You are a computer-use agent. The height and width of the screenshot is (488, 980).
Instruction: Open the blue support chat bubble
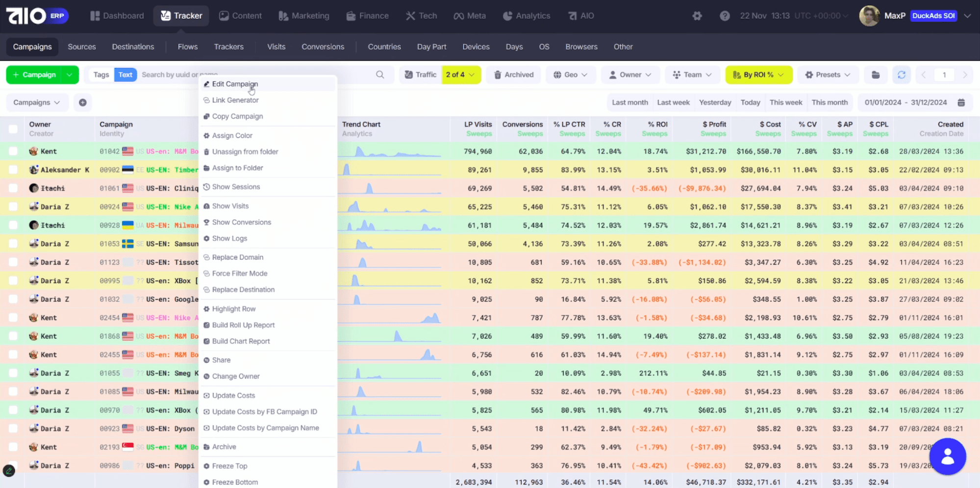[x=947, y=457]
